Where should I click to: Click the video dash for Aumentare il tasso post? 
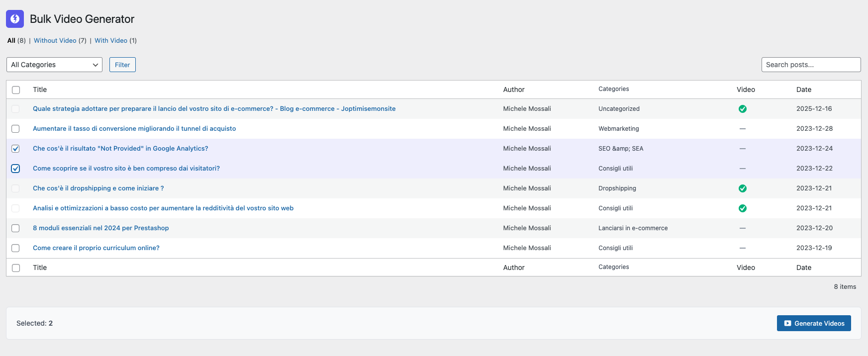point(742,129)
